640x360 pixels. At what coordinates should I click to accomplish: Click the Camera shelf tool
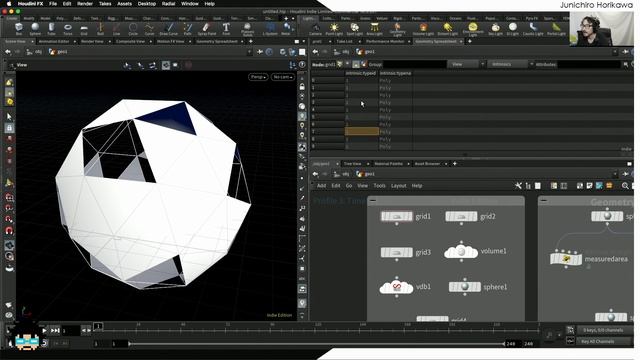click(x=315, y=28)
